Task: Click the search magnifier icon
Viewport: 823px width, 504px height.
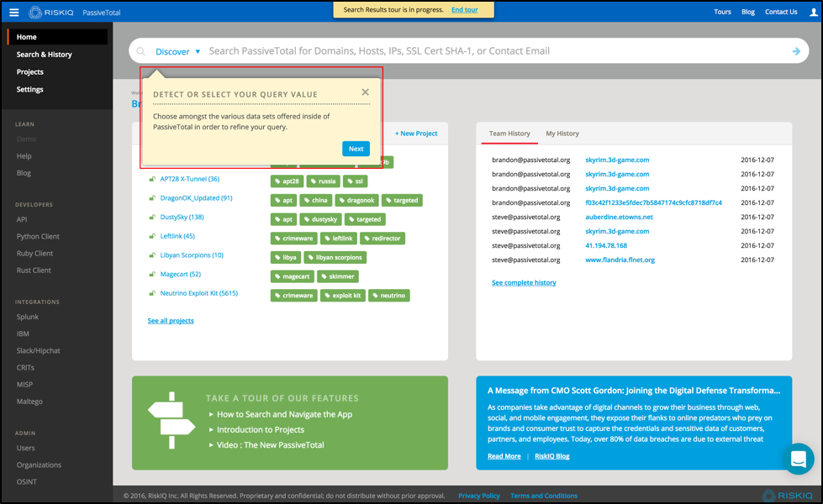Action: 140,51
